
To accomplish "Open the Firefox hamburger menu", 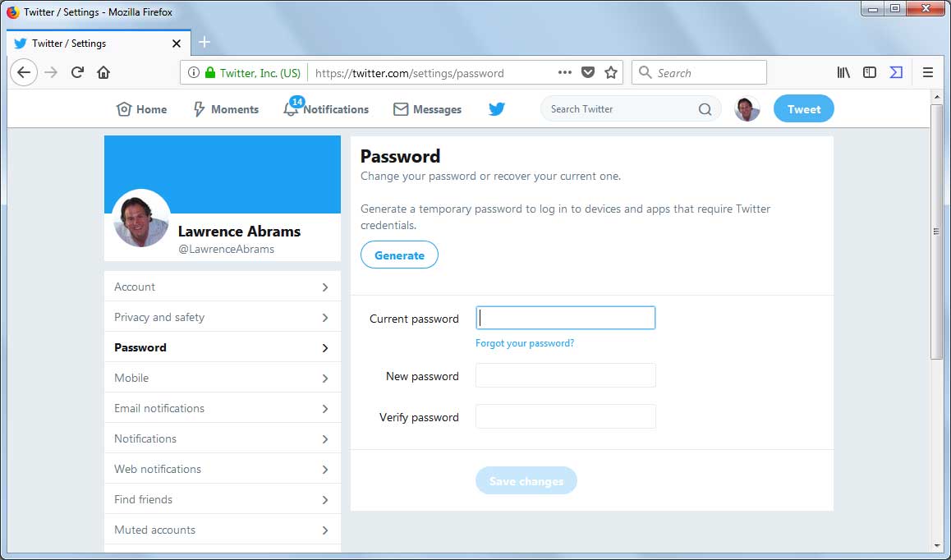I will point(927,72).
